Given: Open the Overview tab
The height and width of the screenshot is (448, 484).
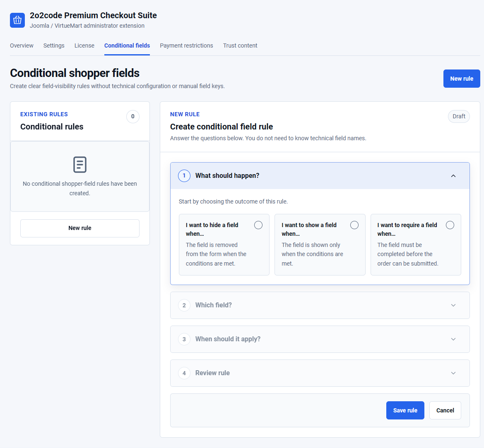Looking at the screenshot, I should click(x=22, y=46).
